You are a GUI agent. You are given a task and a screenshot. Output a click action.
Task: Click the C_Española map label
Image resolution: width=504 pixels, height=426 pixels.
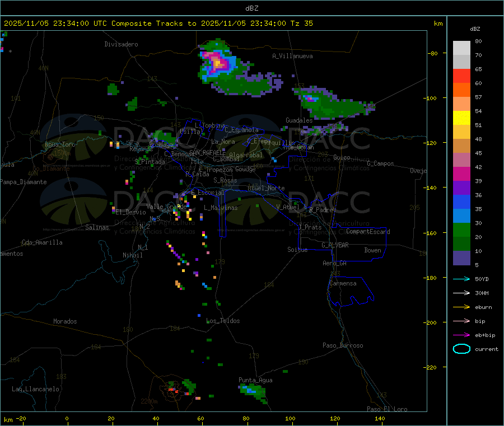242,130
